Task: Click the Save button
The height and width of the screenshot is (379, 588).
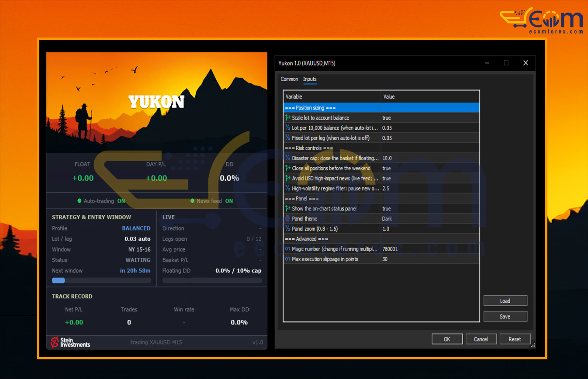Action: click(x=505, y=317)
